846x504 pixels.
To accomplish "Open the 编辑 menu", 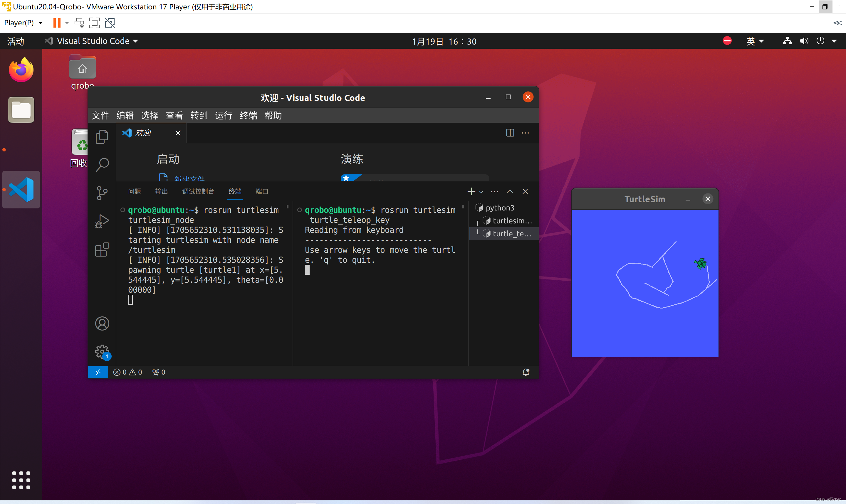I will pos(125,115).
